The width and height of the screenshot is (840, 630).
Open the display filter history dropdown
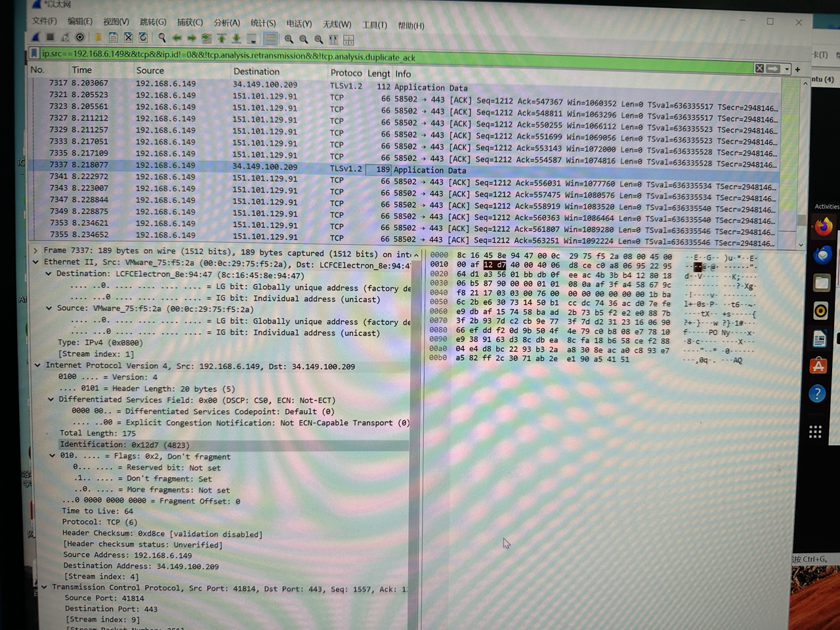click(787, 69)
